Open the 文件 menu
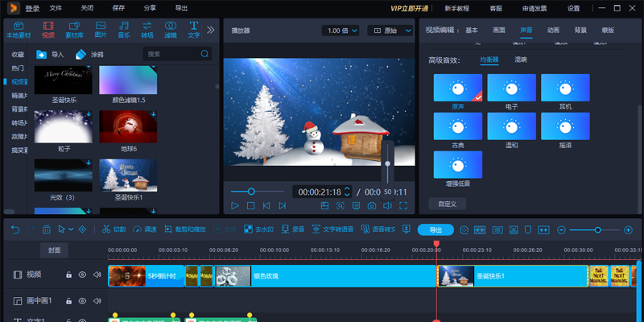The width and height of the screenshot is (644, 322). click(56, 8)
